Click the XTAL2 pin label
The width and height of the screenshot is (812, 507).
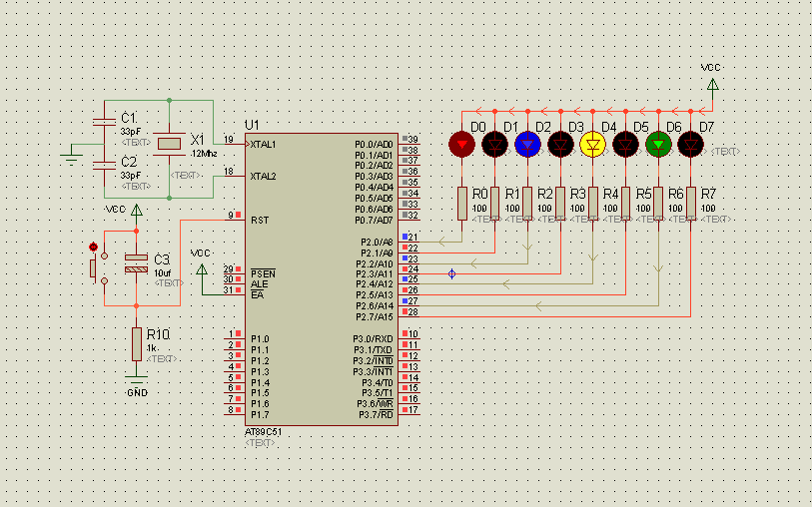(263, 177)
